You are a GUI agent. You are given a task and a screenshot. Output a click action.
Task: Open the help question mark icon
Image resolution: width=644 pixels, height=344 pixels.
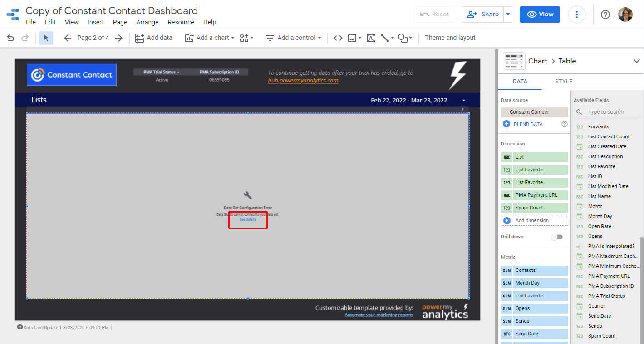pyautogui.click(x=605, y=15)
